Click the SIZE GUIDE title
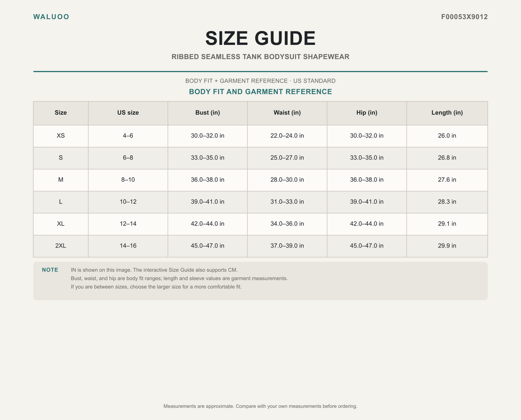The height and width of the screenshot is (420, 521). click(x=260, y=38)
